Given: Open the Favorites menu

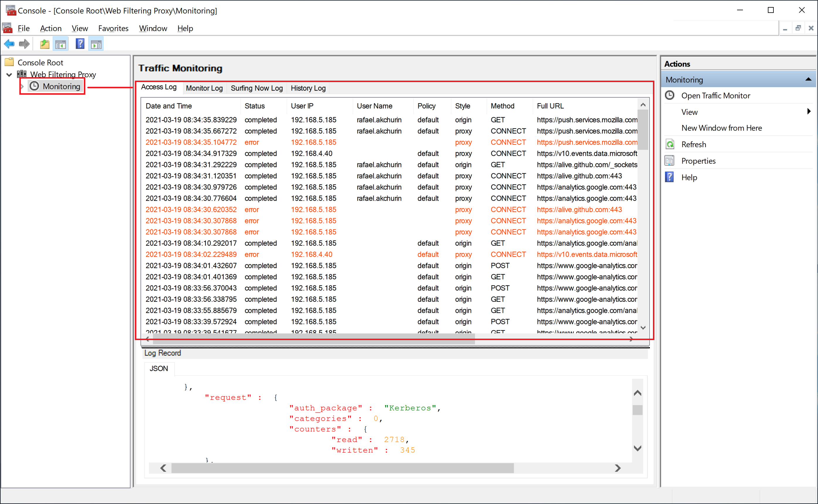Looking at the screenshot, I should coord(113,28).
